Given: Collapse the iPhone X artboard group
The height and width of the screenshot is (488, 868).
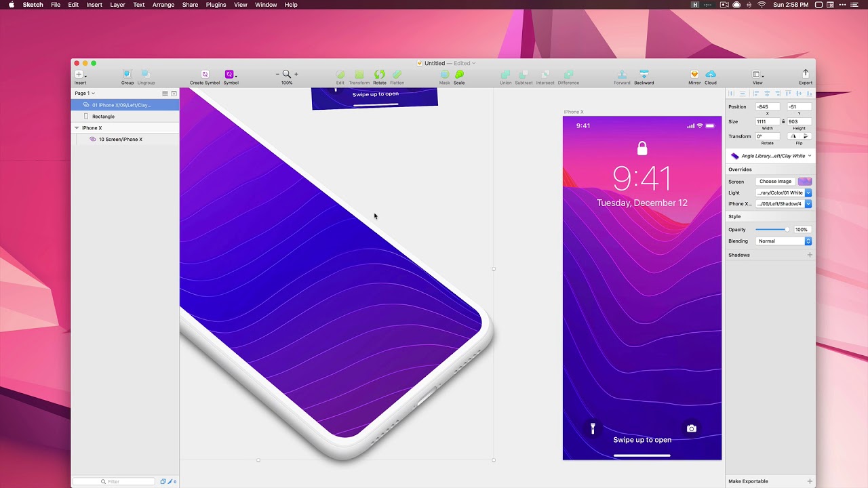Looking at the screenshot, I should 77,127.
